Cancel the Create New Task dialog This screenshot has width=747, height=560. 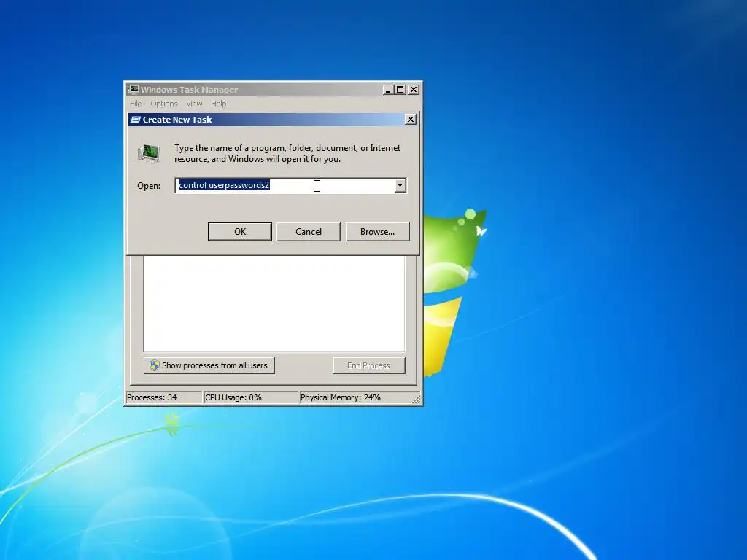[x=309, y=232]
